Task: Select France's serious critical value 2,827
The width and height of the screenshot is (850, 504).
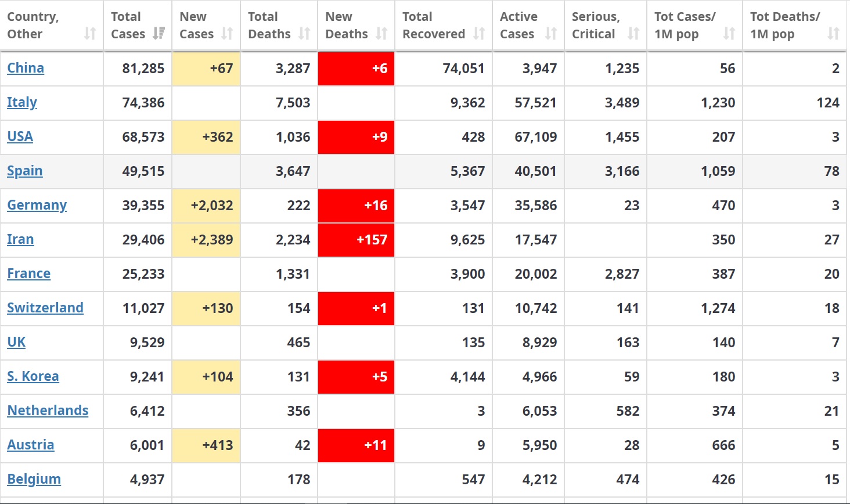Action: 622,274
